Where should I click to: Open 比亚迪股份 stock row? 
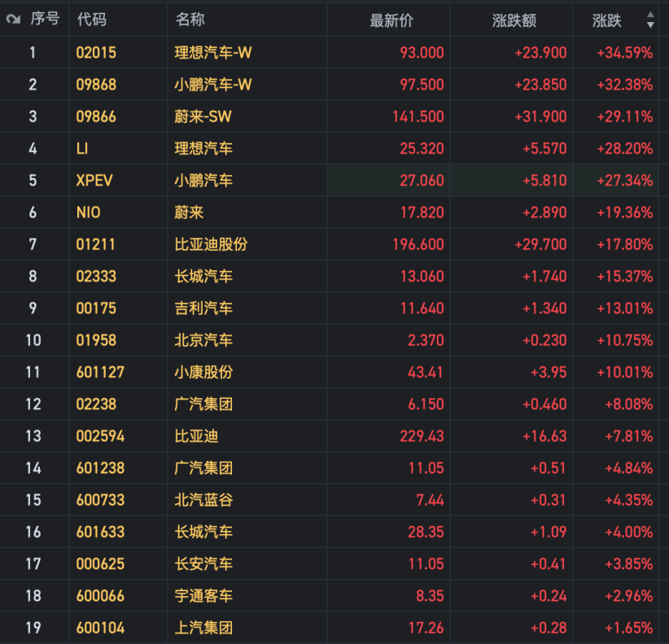tap(211, 244)
